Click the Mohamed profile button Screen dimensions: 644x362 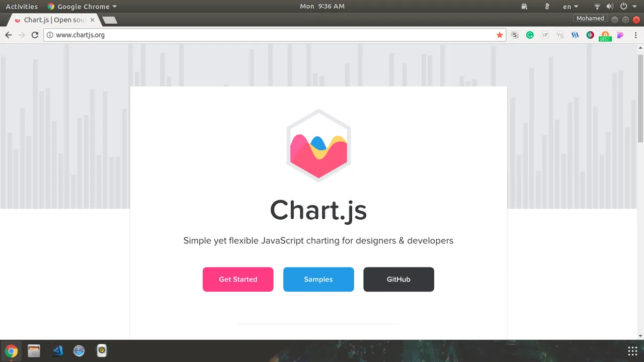590,19
